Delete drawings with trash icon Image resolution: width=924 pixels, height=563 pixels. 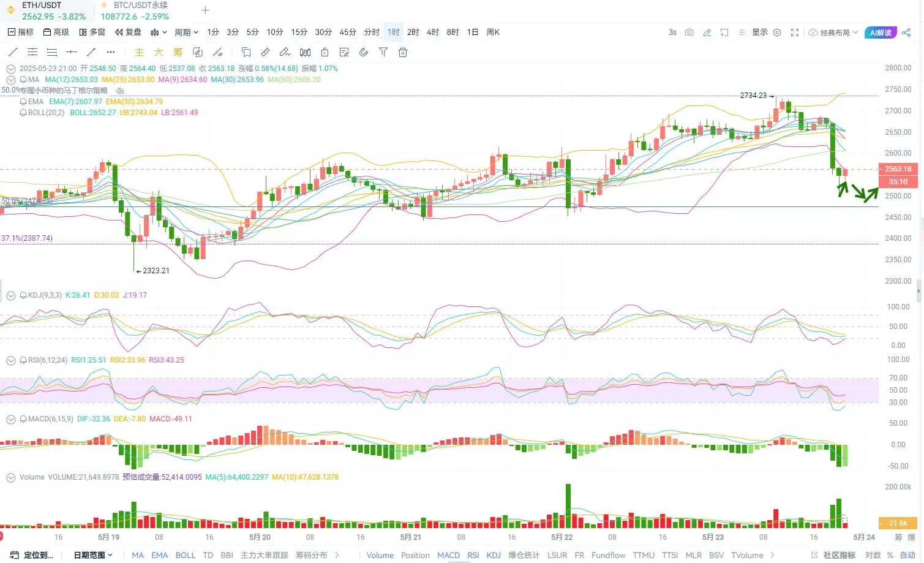click(x=403, y=52)
